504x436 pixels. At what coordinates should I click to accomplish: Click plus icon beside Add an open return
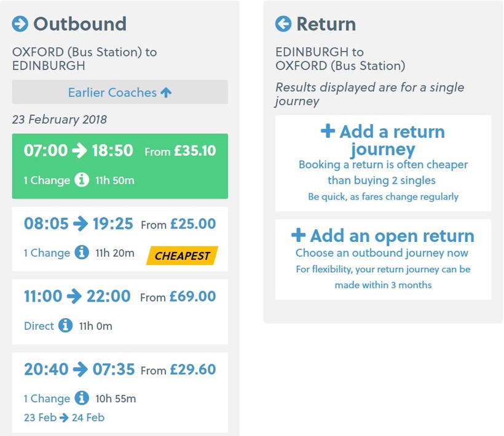tap(298, 236)
